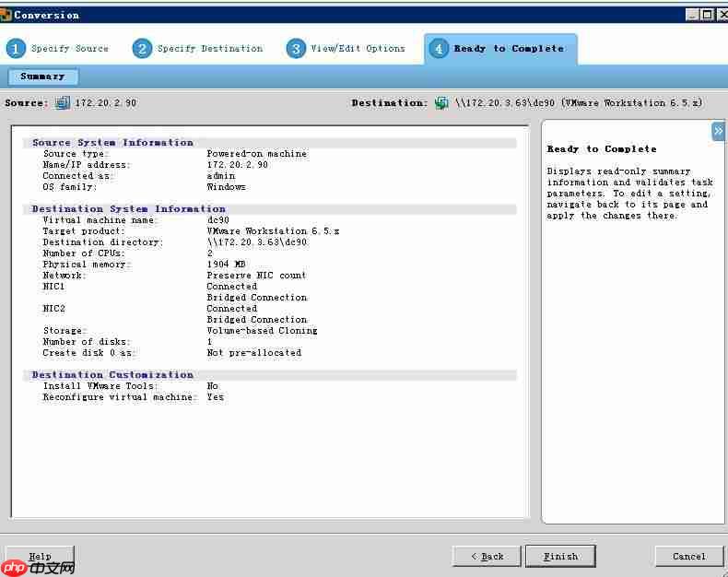
Task: Click NIC2 'Bridged Connection' value
Action: coord(257,320)
